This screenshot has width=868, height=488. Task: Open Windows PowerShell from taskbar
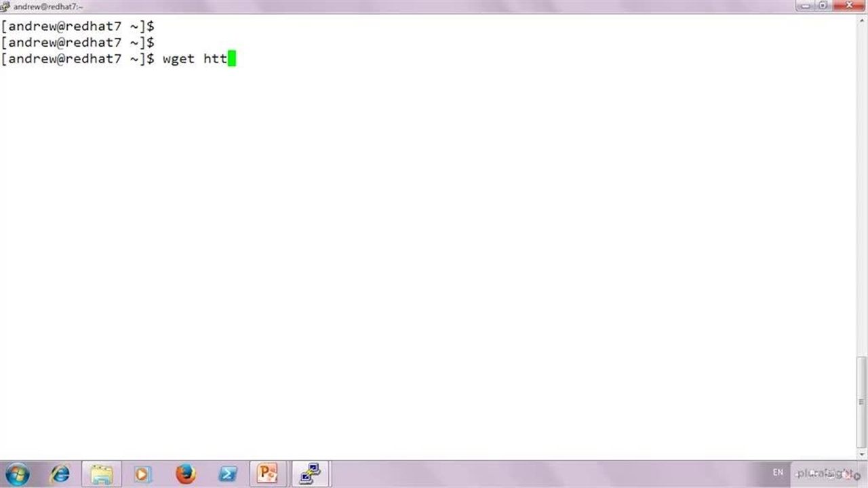[x=227, y=474]
